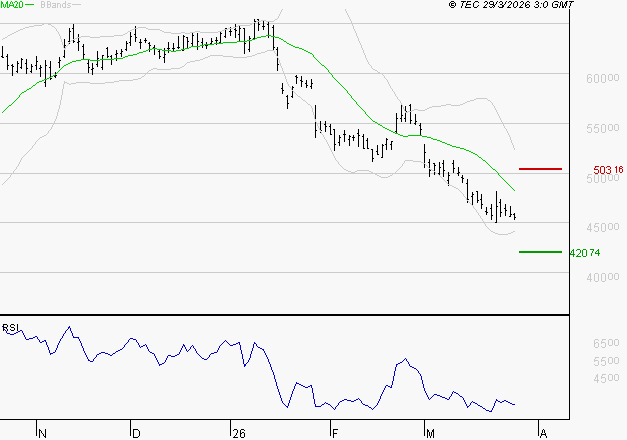Click the 60000 price axis label
The image size is (627, 440).
pos(603,78)
